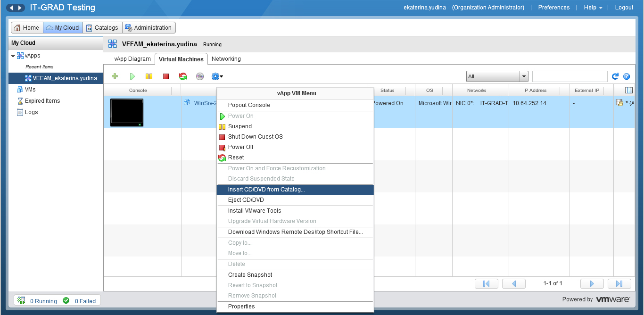Choose Create Snapshot from context menu

click(x=250, y=275)
